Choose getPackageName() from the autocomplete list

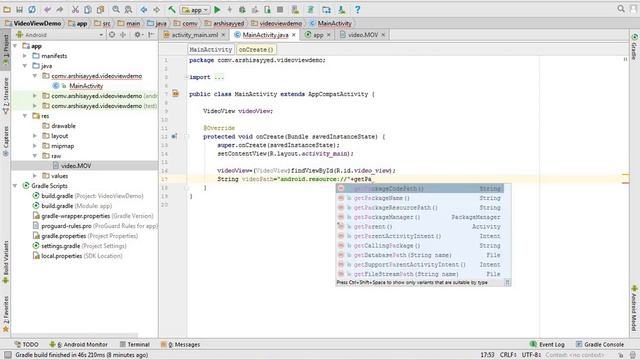(x=420, y=198)
